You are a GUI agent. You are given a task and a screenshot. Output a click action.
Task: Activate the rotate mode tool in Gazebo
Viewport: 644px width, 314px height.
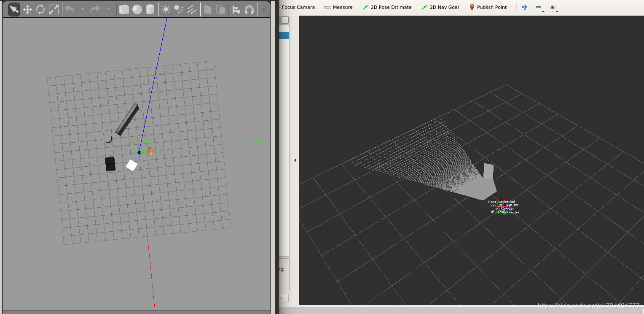40,9
